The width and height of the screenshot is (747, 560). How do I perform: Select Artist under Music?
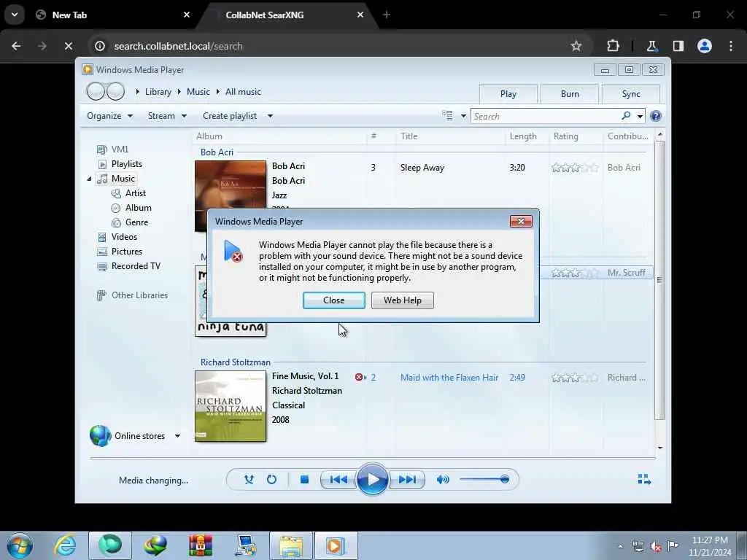[135, 193]
